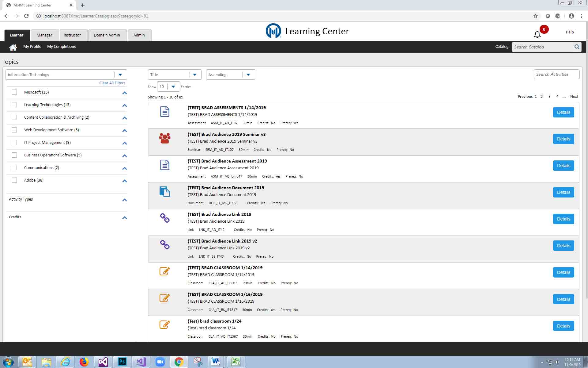The width and height of the screenshot is (588, 368).
Task: Open My Completions menu item
Action: pyautogui.click(x=61, y=47)
